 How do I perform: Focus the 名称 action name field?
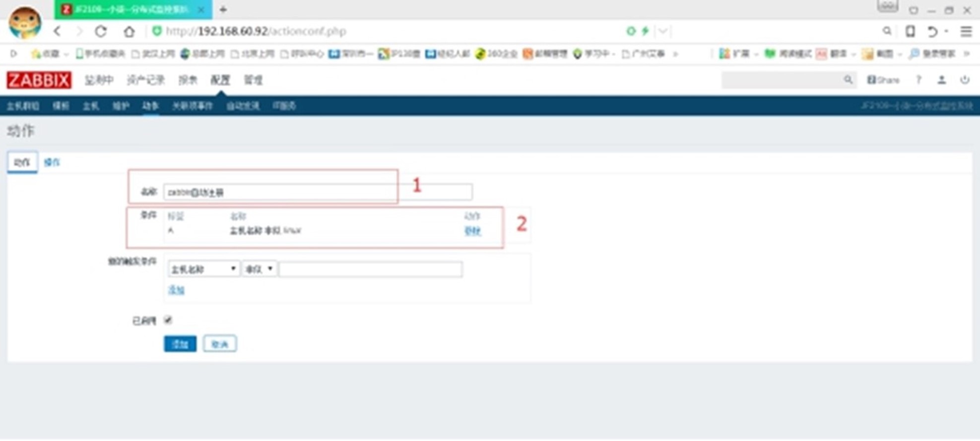pyautogui.click(x=318, y=192)
